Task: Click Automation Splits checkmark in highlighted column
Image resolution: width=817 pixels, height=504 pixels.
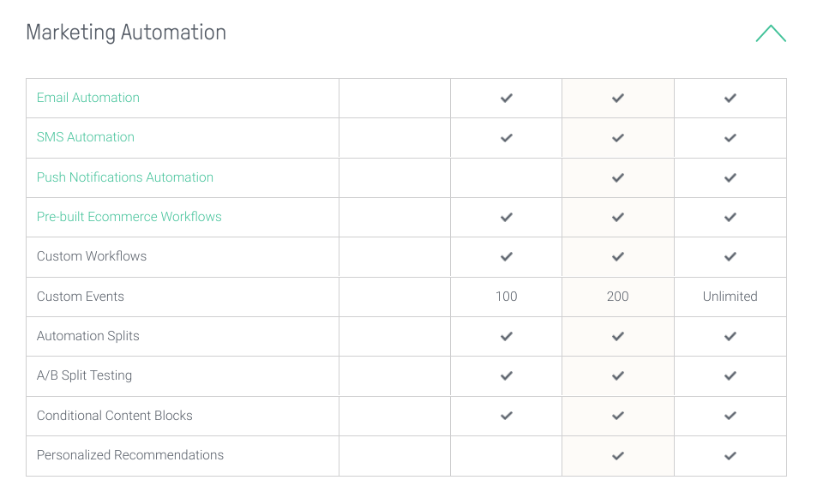Action: [617, 337]
